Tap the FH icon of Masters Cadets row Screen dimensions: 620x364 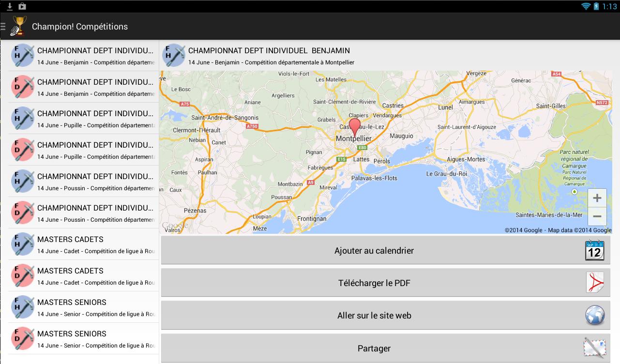pyautogui.click(x=23, y=244)
